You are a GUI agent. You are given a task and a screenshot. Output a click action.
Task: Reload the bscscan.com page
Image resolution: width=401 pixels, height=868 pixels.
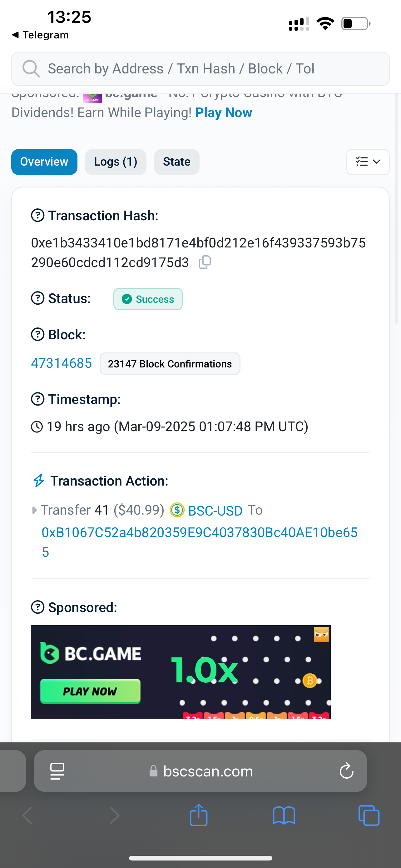(x=346, y=771)
